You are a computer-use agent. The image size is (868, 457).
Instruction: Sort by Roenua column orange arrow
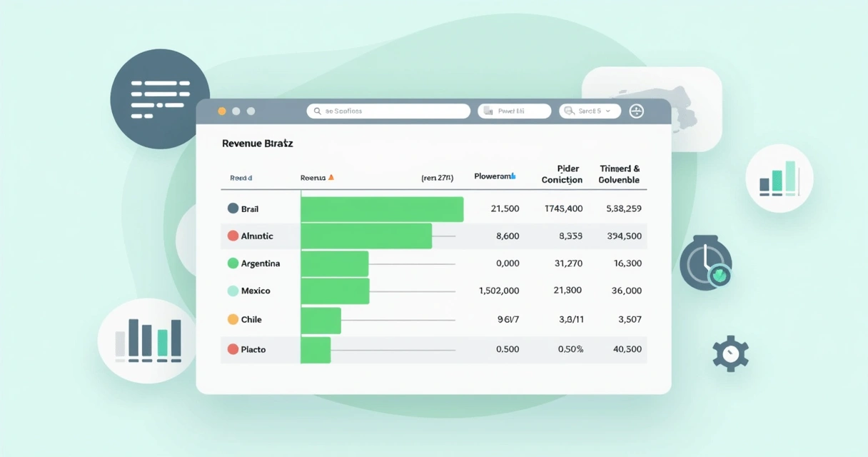click(x=330, y=177)
